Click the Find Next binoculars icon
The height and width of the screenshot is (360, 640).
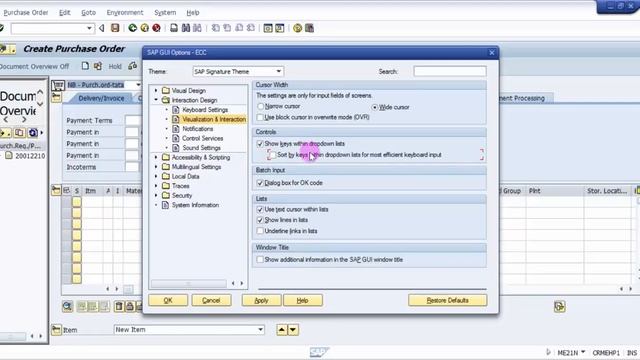point(198,28)
